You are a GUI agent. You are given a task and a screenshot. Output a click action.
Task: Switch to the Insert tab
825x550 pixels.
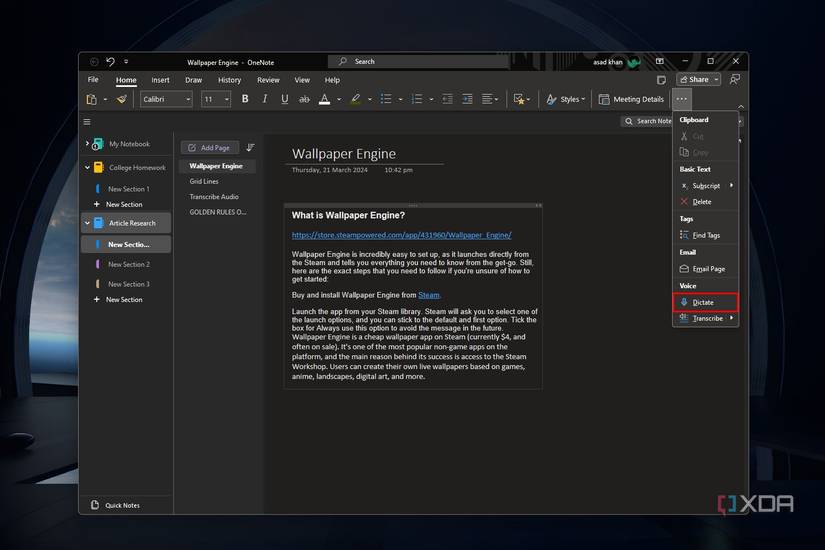pyautogui.click(x=160, y=80)
